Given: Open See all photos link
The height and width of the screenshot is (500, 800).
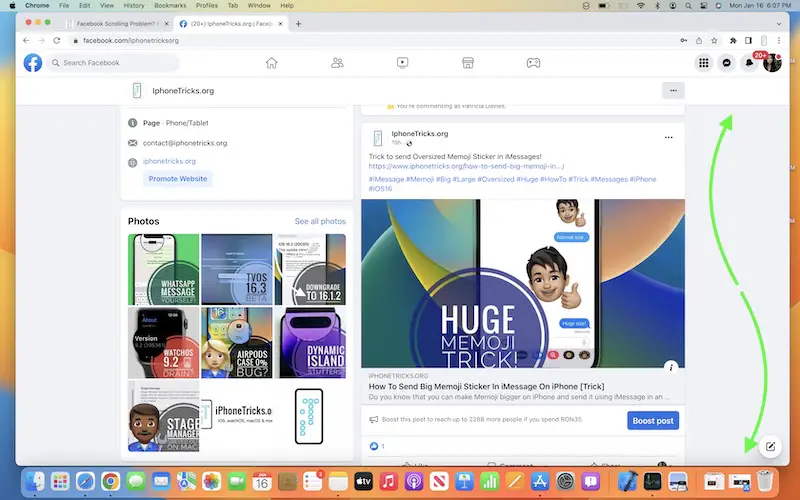Looking at the screenshot, I should [320, 221].
